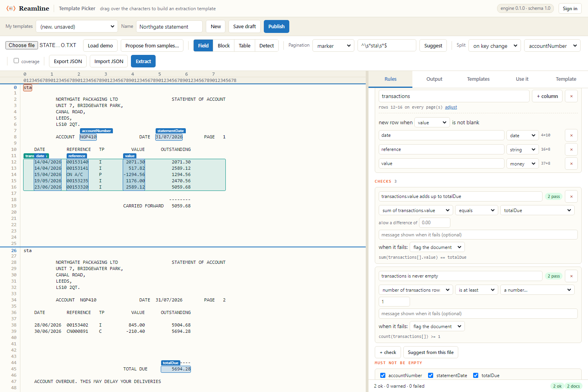Click the 'trans date' column tag

click(x=36, y=156)
